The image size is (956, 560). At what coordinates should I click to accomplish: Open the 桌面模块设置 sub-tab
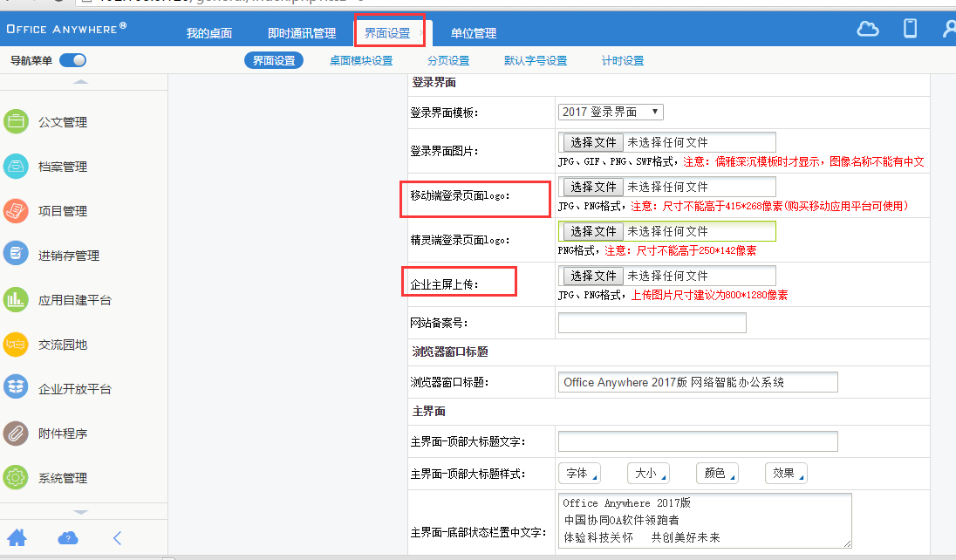[361, 61]
